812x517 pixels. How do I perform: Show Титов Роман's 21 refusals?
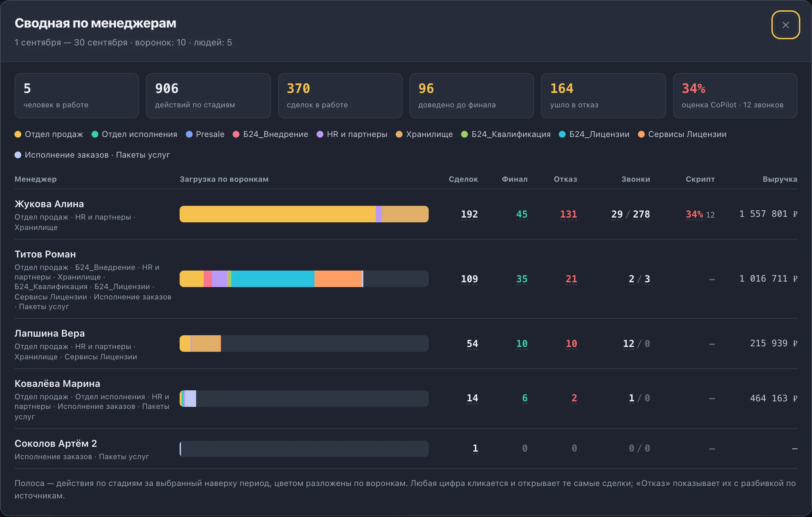(x=571, y=279)
